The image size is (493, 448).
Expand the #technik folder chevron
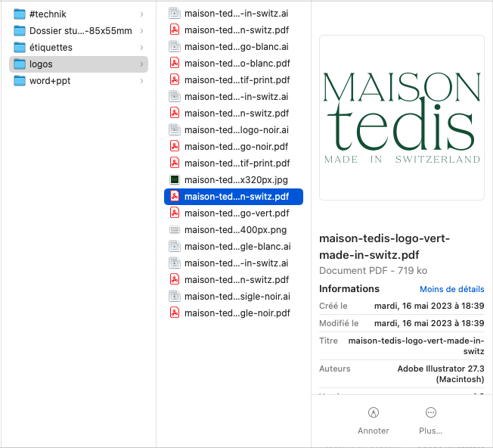[x=142, y=14]
